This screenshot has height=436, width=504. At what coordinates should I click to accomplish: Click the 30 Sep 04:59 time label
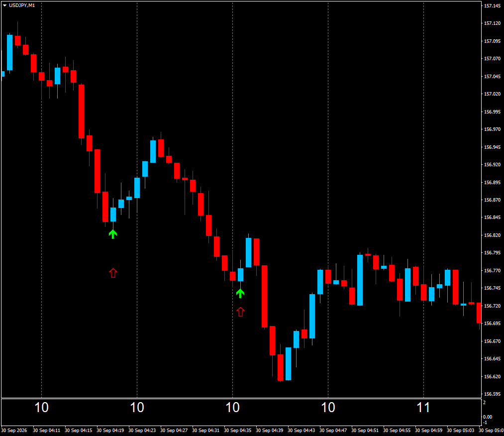428,430
